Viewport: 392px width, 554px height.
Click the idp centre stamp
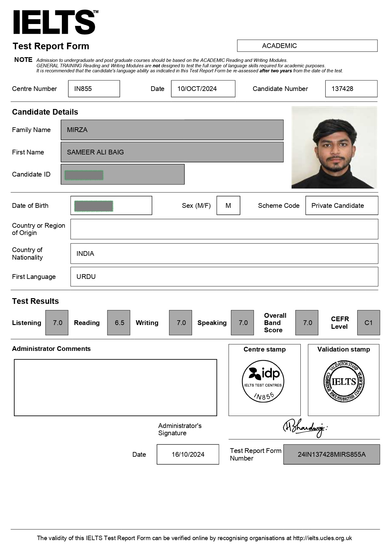(x=263, y=381)
